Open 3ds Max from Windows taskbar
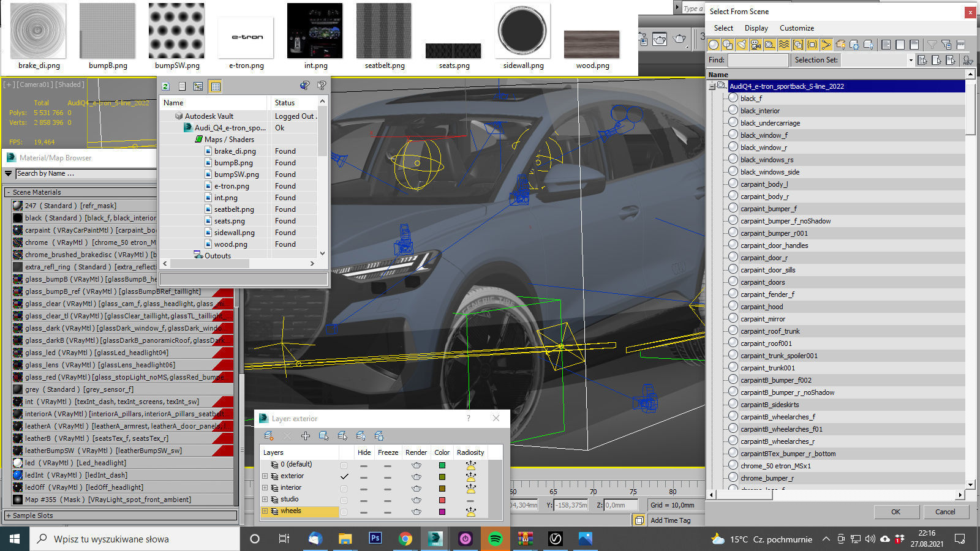 [435, 539]
